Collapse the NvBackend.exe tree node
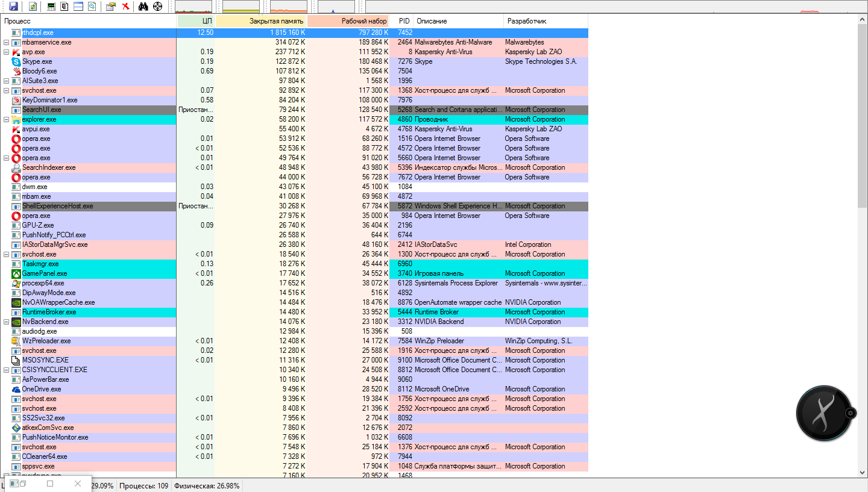The image size is (868, 492). point(6,322)
